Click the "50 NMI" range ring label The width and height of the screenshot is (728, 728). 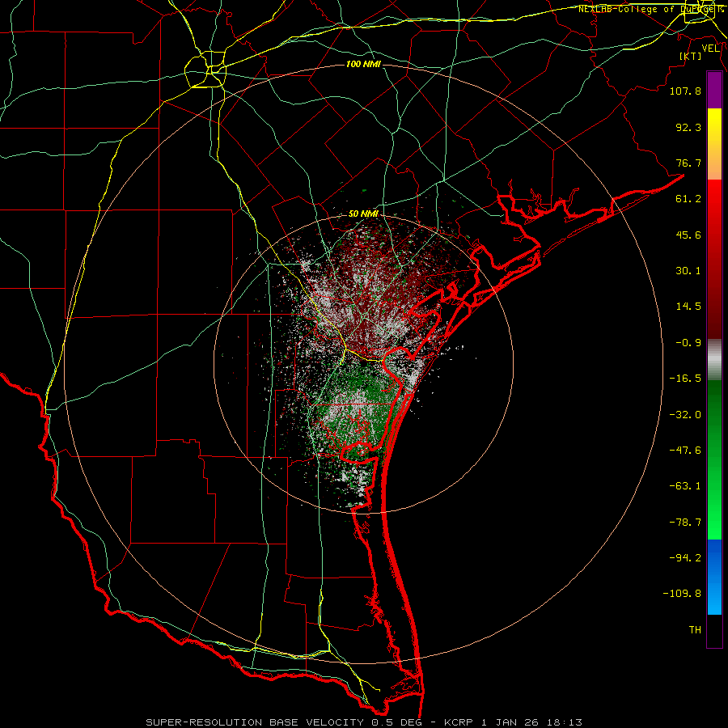click(363, 214)
